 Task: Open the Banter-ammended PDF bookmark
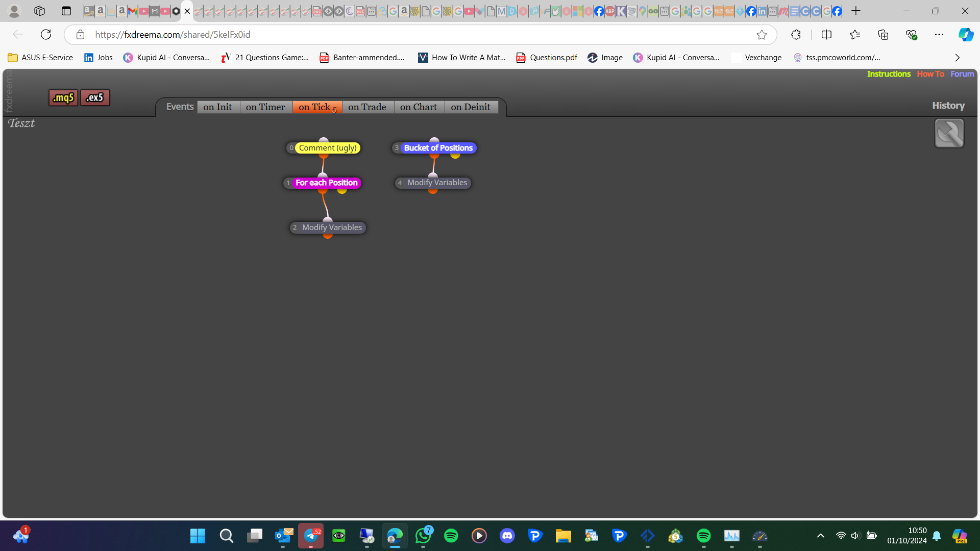(x=362, y=58)
